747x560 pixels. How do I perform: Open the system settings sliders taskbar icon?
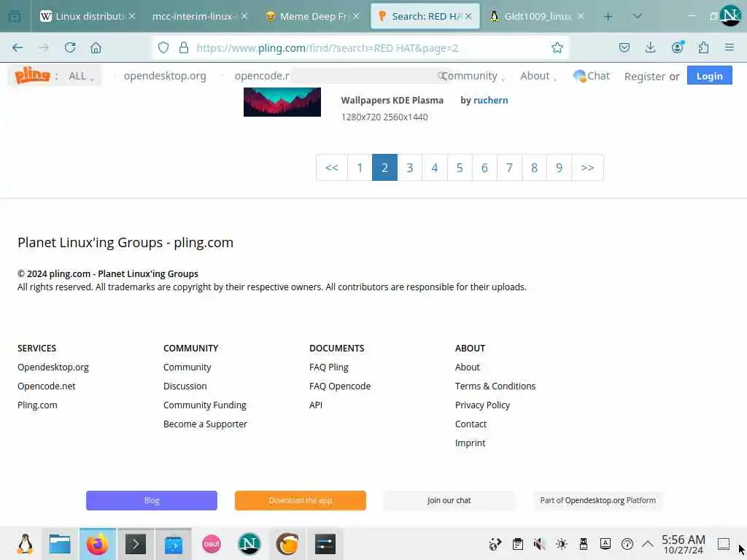(x=325, y=544)
